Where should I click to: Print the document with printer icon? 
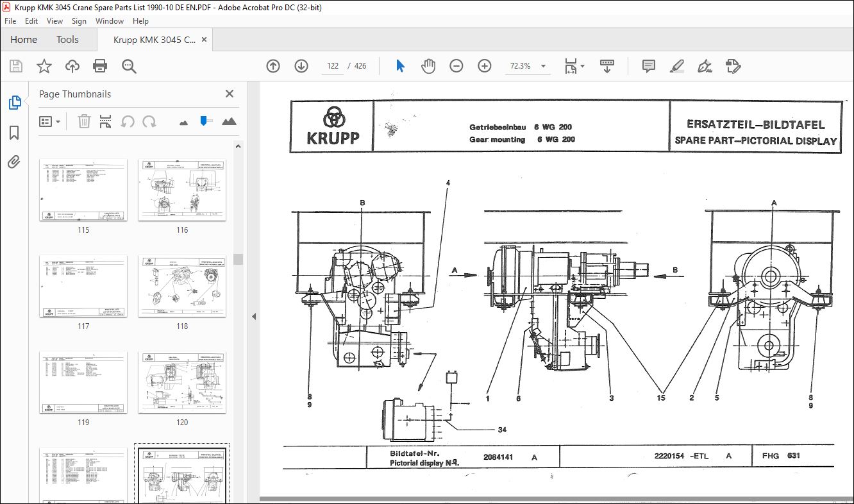[100, 66]
